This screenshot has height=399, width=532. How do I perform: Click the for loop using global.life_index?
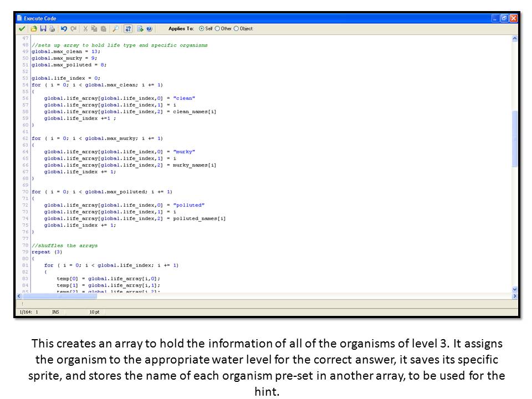[x=111, y=265]
